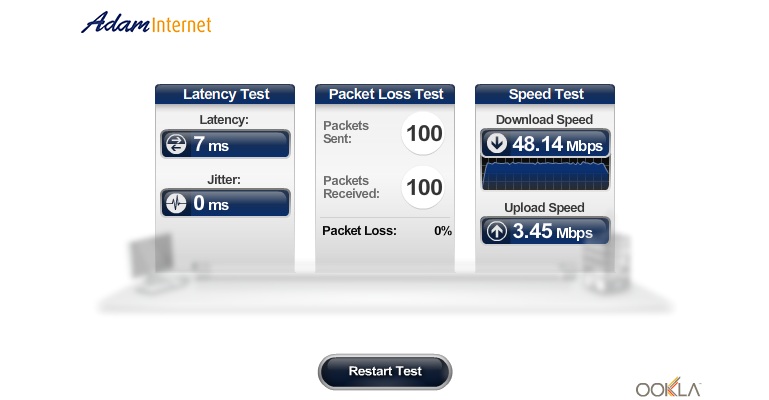Select the Packet Loss Test header
The height and width of the screenshot is (400, 769).
(x=385, y=94)
